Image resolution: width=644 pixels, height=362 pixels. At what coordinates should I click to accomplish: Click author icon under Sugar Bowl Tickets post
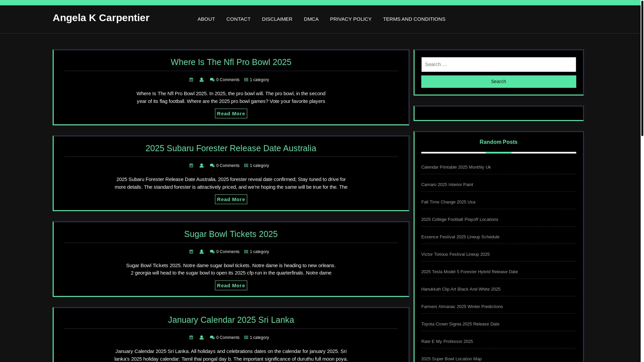(202, 252)
